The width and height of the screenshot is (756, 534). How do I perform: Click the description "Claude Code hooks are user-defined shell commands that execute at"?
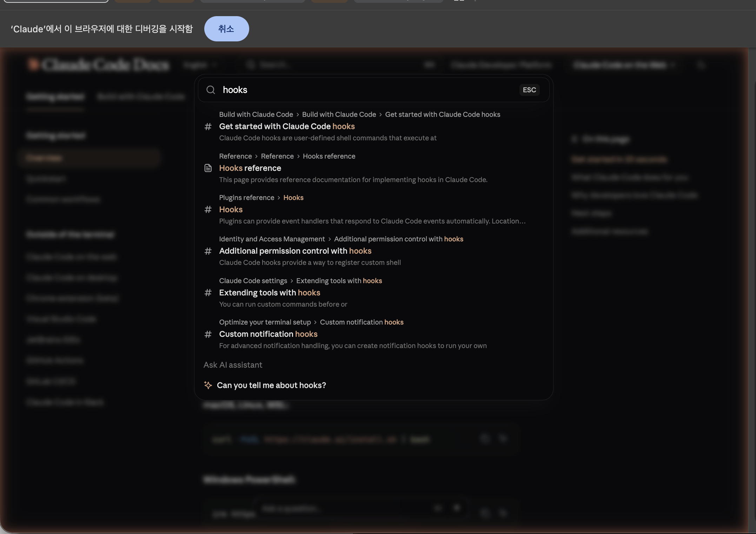tap(328, 138)
